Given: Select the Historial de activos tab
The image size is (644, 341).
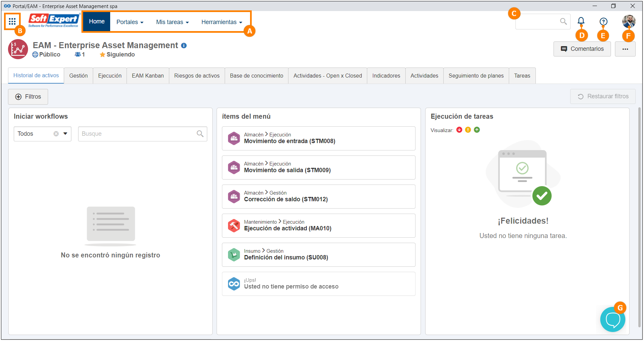Looking at the screenshot, I should point(36,76).
